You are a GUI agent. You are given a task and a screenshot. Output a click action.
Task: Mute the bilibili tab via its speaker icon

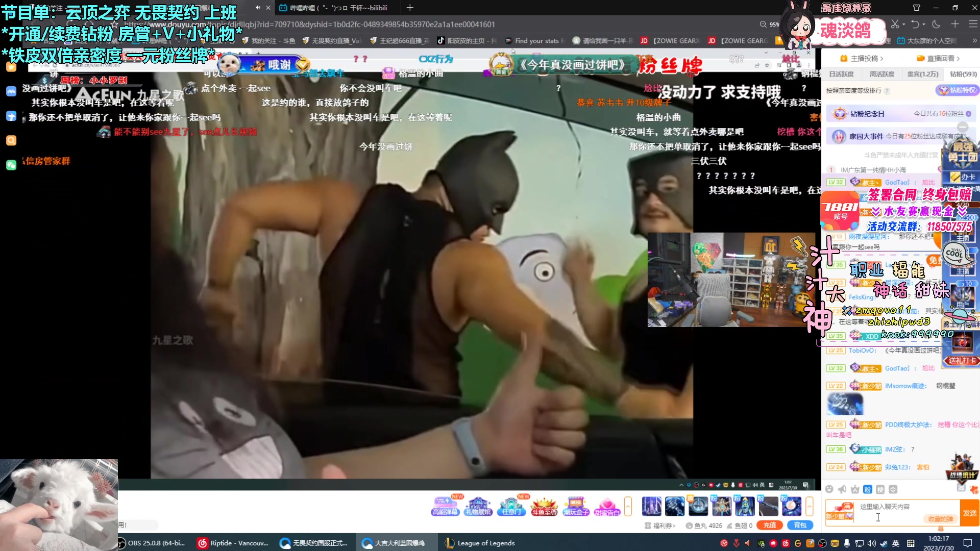258,8
